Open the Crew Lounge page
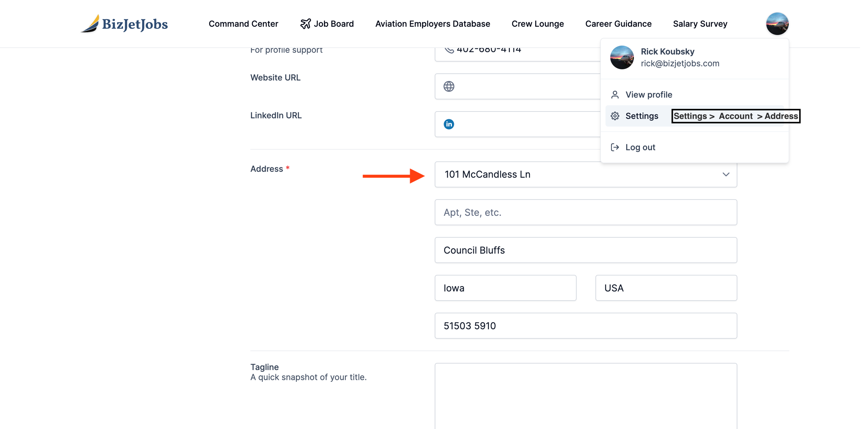This screenshot has width=868, height=429. tap(538, 24)
